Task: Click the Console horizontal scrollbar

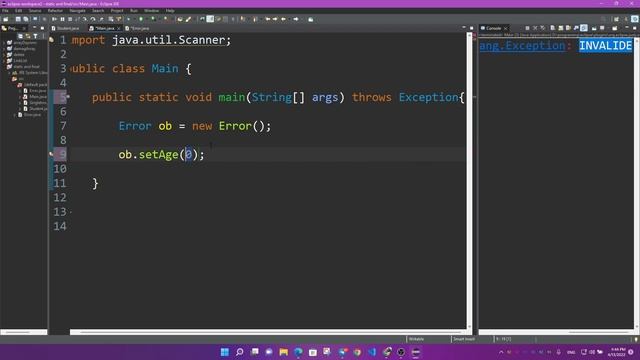Action: pyautogui.click(x=556, y=332)
